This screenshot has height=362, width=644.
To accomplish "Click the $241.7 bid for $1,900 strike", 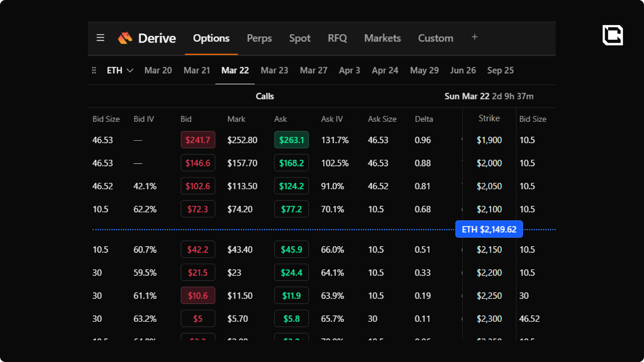I will (x=198, y=140).
